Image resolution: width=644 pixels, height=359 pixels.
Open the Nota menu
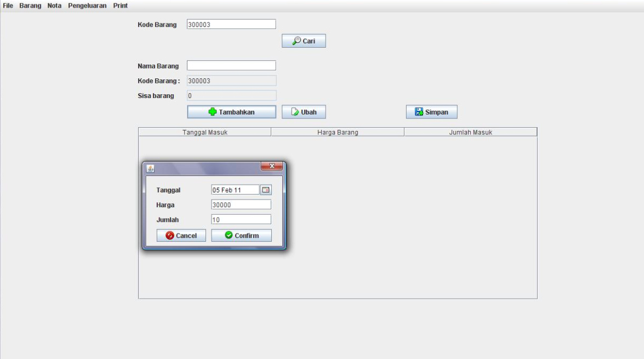pos(54,5)
